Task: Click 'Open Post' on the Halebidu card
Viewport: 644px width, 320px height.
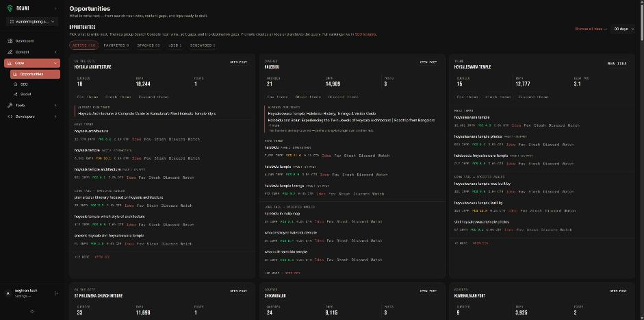Action: 428,62
